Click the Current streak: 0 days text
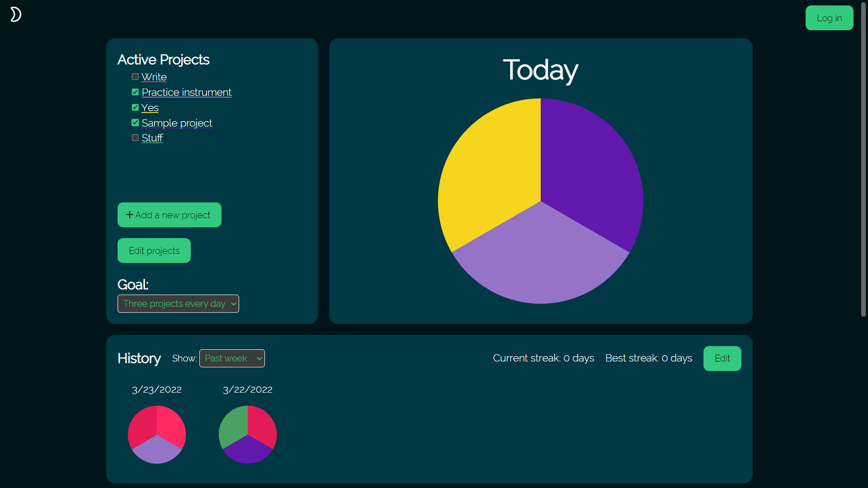 (543, 358)
